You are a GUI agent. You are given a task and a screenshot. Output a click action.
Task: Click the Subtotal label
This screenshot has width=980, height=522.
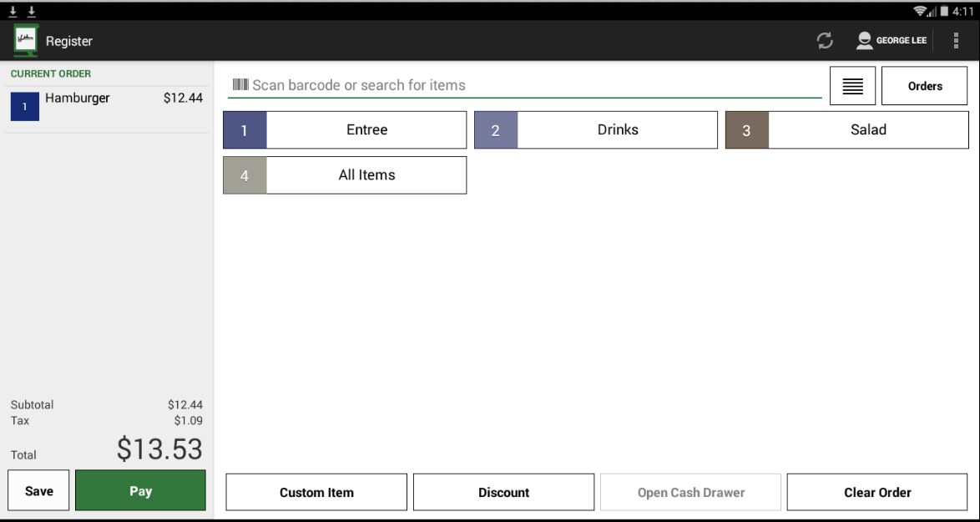[32, 405]
